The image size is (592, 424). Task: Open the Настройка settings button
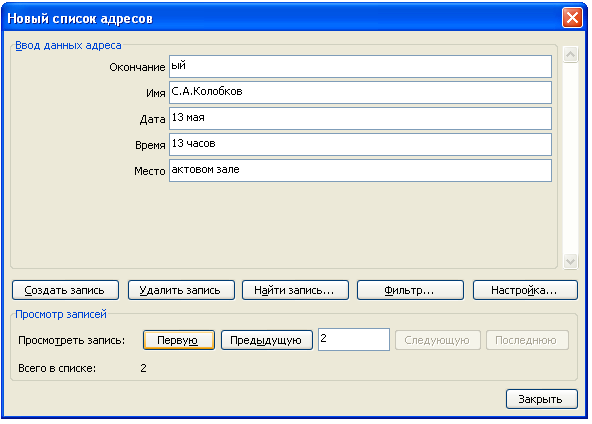pyautogui.click(x=525, y=290)
